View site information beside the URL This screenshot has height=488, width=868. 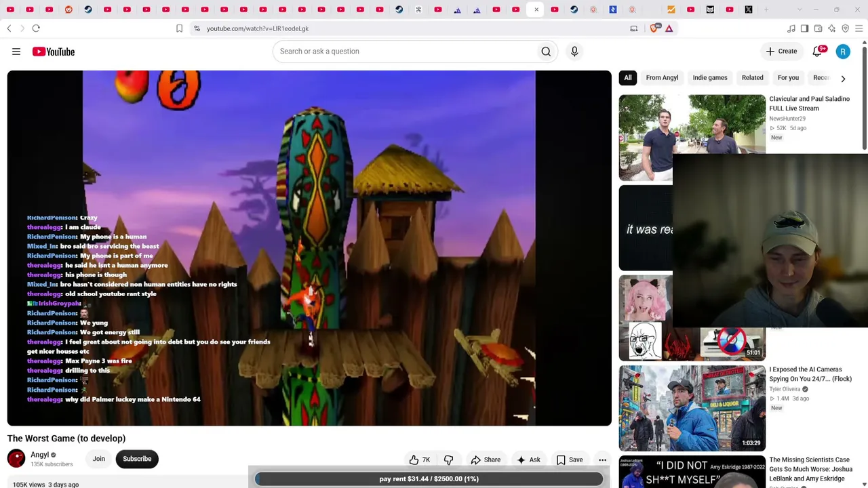(197, 28)
